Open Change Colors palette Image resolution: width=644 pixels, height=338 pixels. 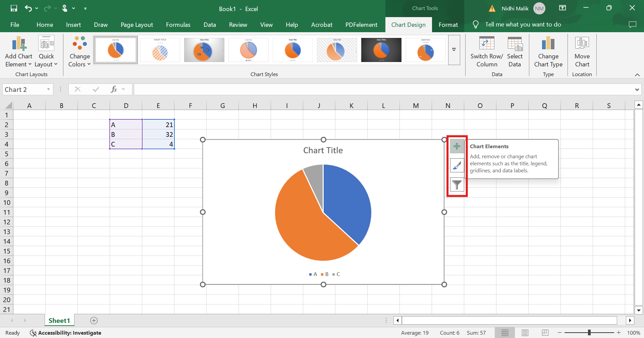[x=79, y=52]
